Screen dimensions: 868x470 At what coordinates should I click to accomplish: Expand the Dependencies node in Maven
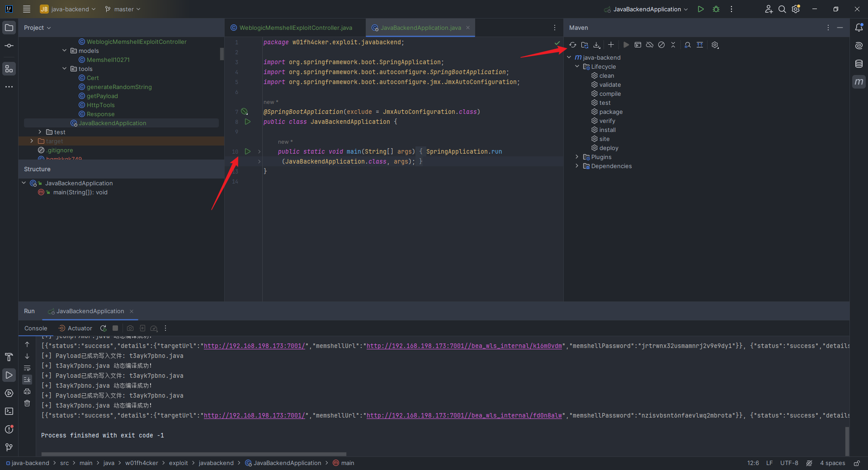[577, 166]
